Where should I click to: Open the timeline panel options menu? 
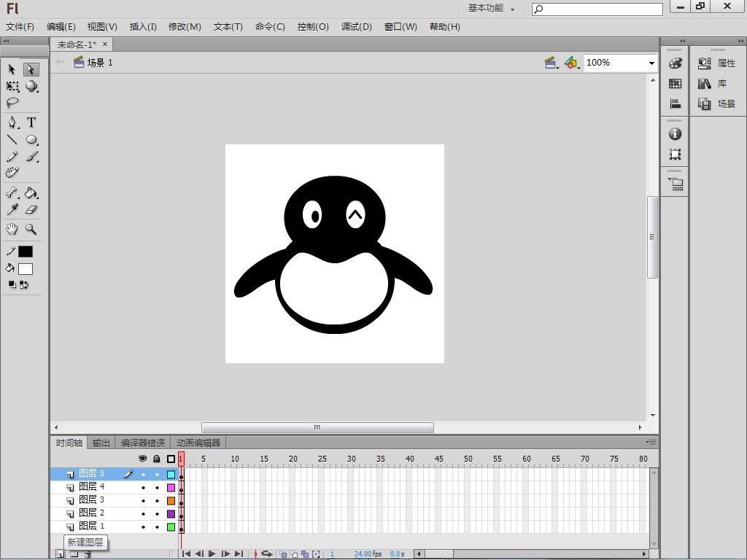point(651,443)
